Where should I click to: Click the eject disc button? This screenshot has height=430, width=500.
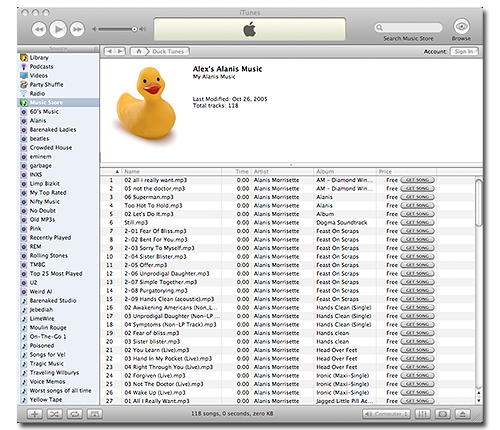point(463,414)
